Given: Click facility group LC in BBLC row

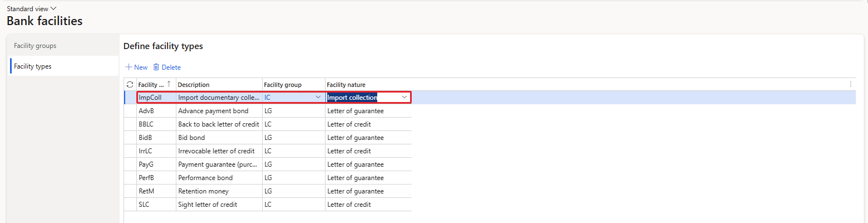Looking at the screenshot, I should point(294,124).
